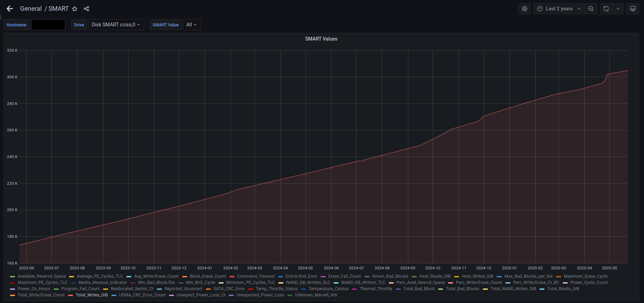Click the Reallocated_Sector_Ct color swatch
The height and width of the screenshot is (303, 644).
(106, 289)
